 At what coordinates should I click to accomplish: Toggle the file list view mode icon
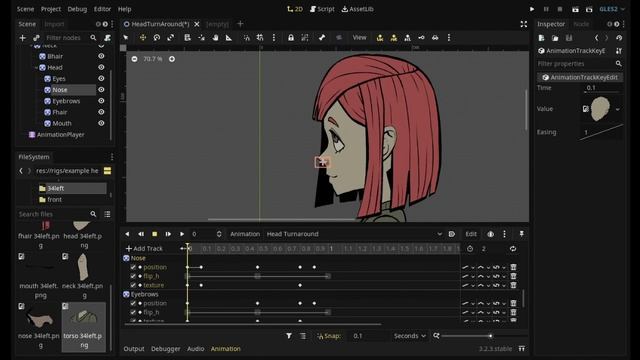click(107, 214)
